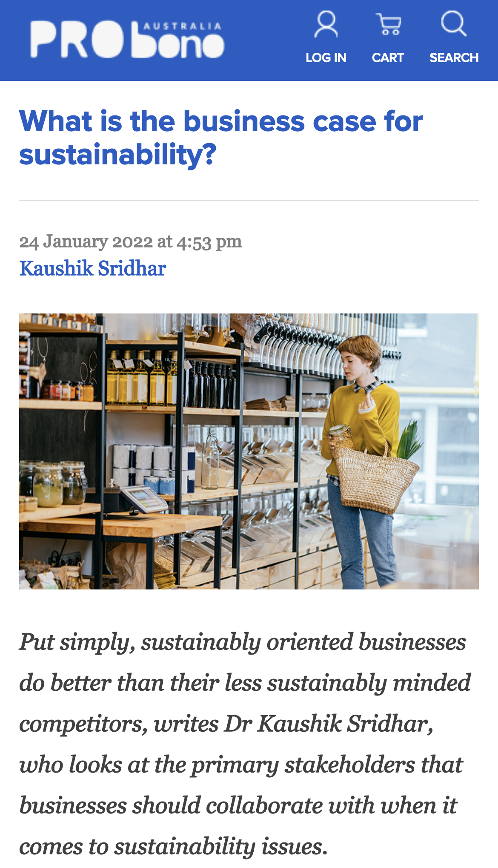Select the CART text label
Image resolution: width=498 pixels, height=868 pixels.
click(x=388, y=57)
